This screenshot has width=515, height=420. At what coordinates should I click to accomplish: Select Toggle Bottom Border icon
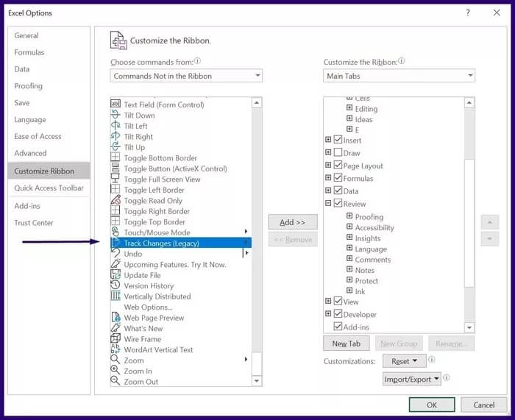(116, 157)
